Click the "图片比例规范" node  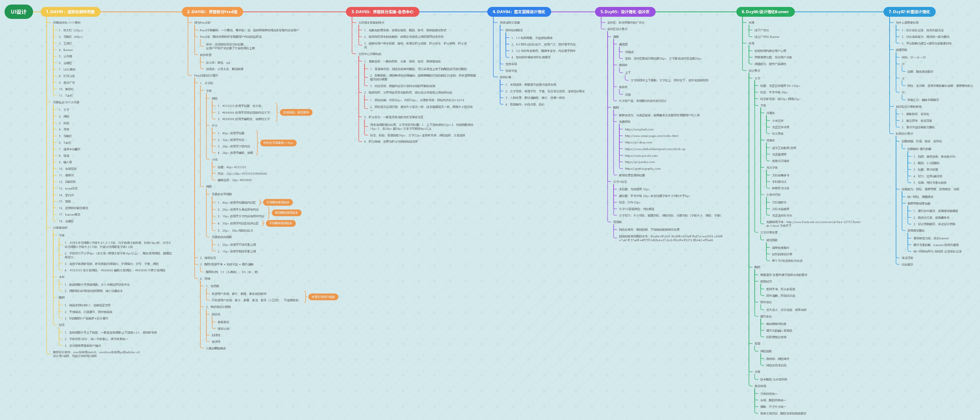pyautogui.click(x=514, y=30)
